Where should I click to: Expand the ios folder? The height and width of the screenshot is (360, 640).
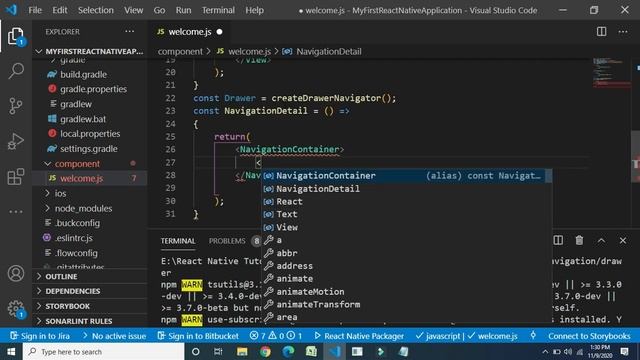coord(90,193)
